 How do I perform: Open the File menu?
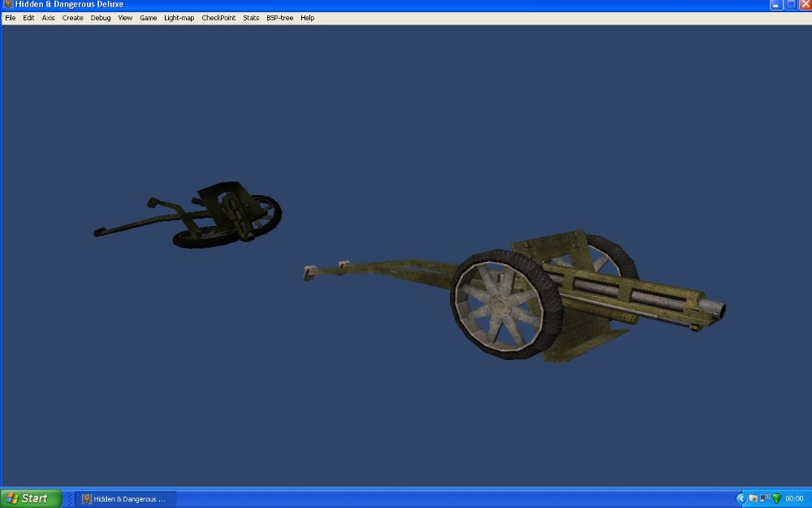(x=11, y=18)
